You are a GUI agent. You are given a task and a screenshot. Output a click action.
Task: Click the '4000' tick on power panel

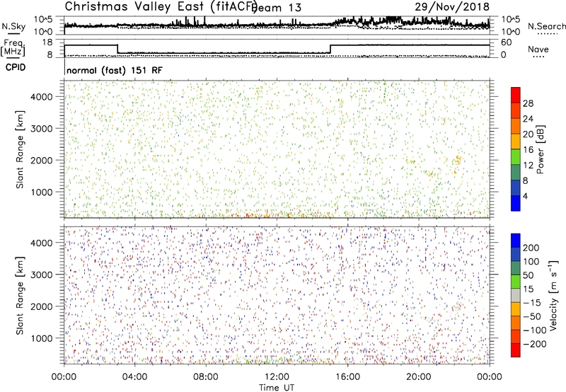coord(41,97)
